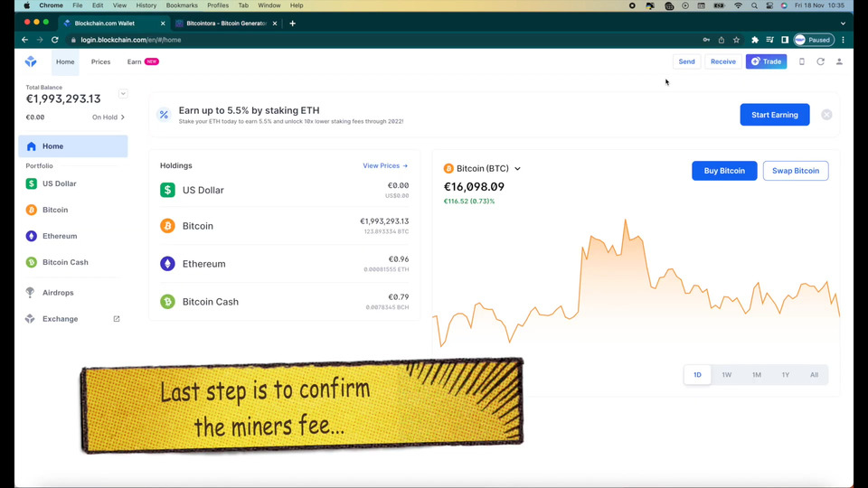Click Swap Bitcoin button
Viewport: 868px width, 488px height.
click(796, 171)
